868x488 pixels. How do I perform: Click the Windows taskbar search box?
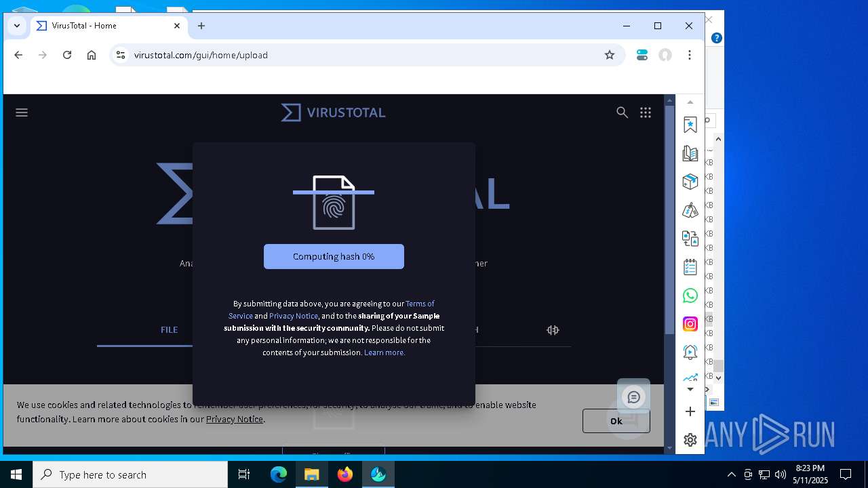130,474
